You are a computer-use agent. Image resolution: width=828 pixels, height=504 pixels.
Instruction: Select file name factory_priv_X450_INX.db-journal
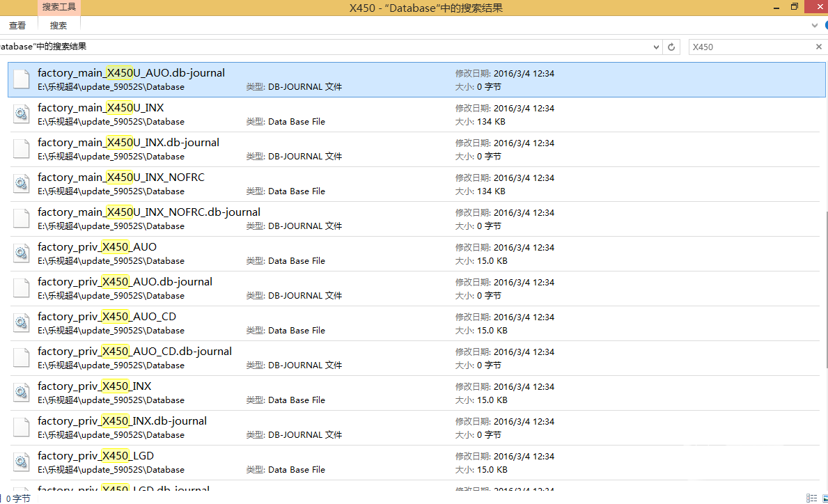click(122, 421)
